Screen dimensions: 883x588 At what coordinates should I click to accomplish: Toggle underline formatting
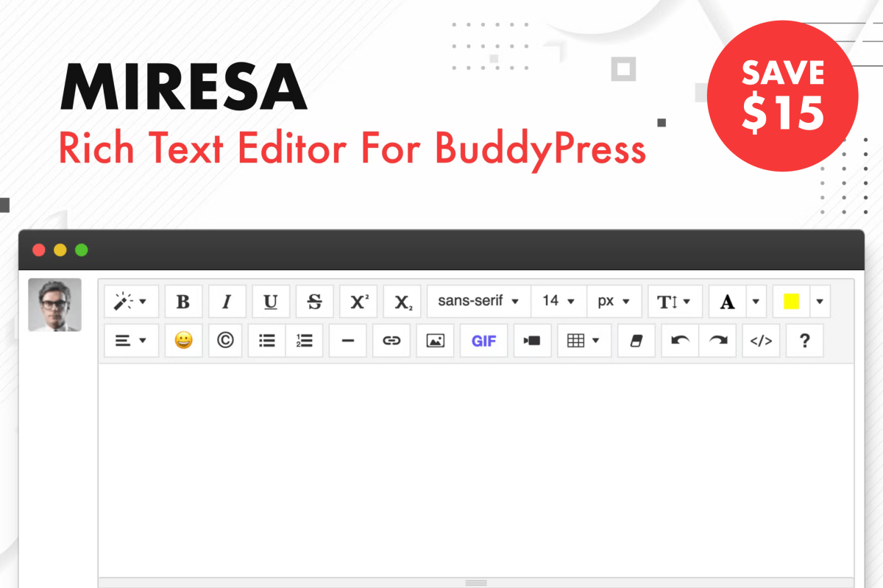pos(271,302)
